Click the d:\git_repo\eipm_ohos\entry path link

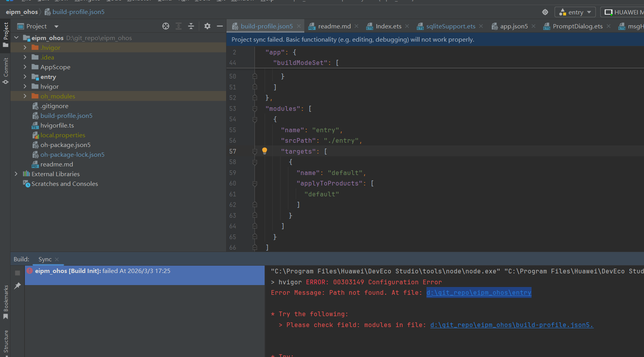point(479,292)
